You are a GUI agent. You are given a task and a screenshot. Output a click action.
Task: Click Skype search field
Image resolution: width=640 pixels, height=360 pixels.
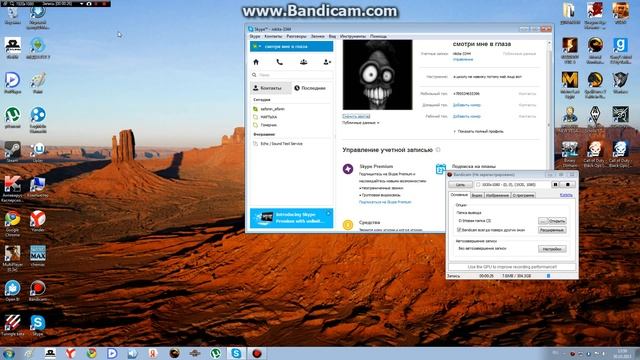tap(291, 75)
